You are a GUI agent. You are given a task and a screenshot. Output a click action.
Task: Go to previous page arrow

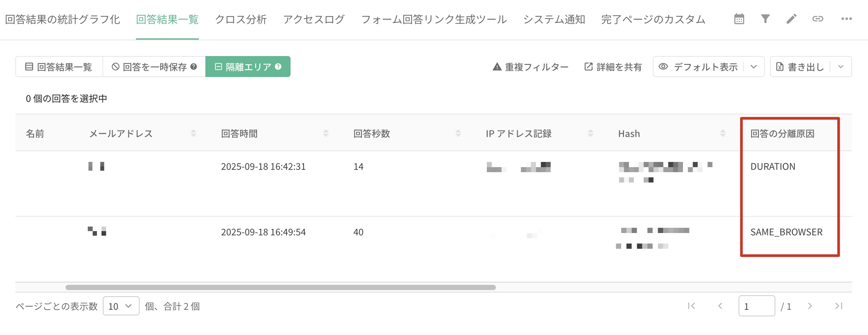point(720,306)
